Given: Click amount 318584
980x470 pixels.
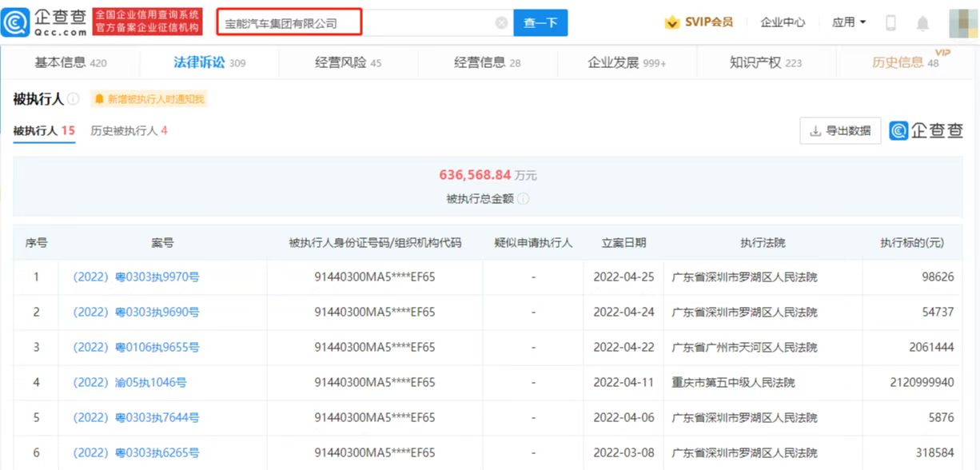Looking at the screenshot, I should (935, 453).
